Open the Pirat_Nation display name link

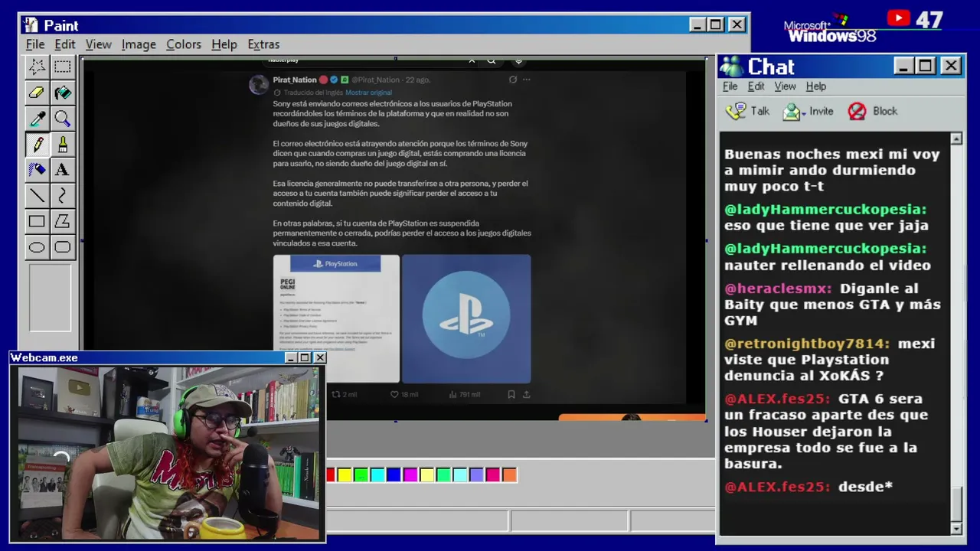pos(295,80)
